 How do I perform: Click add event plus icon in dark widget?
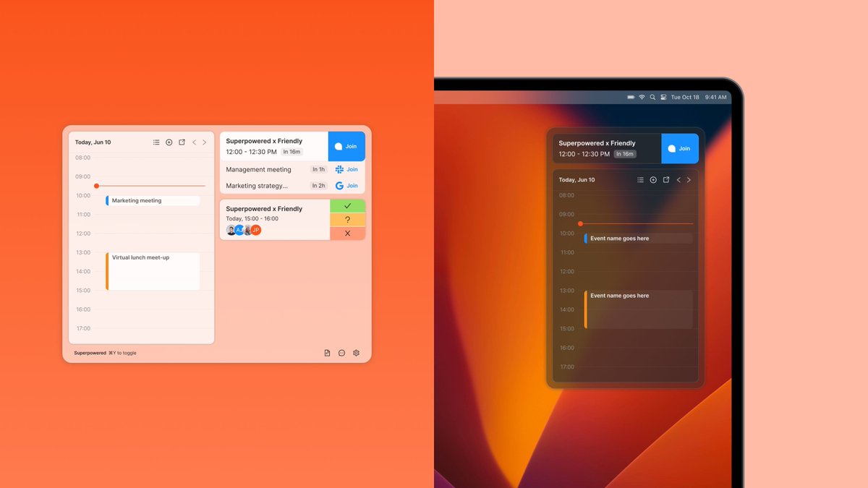click(653, 180)
